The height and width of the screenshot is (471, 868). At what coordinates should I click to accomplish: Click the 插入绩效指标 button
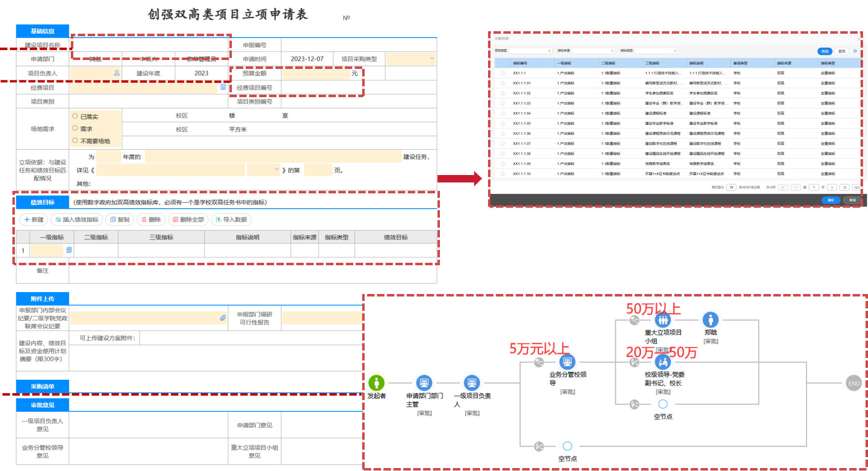pos(77,220)
